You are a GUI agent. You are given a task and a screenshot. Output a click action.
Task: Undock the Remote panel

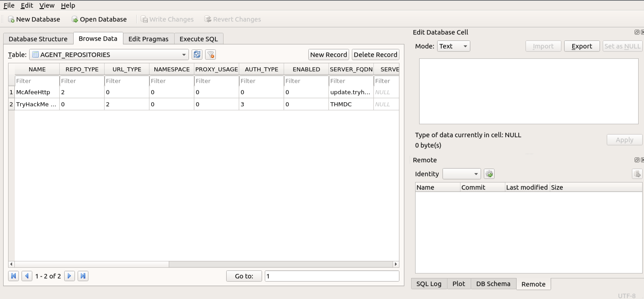coord(636,160)
